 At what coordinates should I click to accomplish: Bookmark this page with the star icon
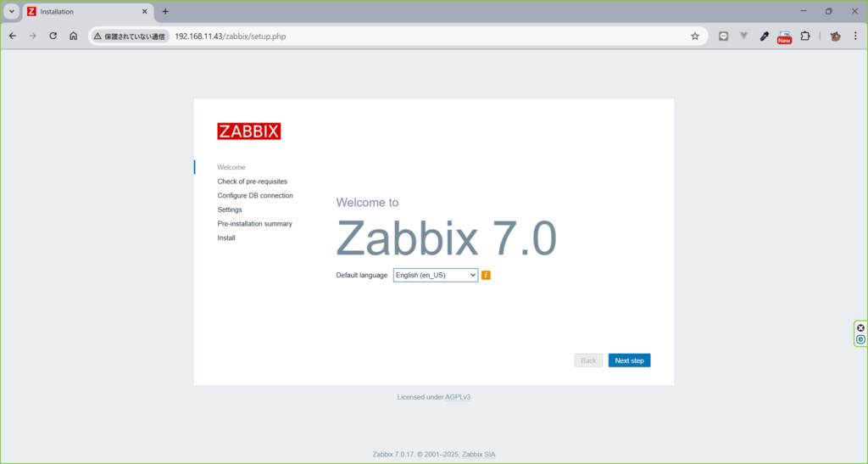pyautogui.click(x=695, y=36)
